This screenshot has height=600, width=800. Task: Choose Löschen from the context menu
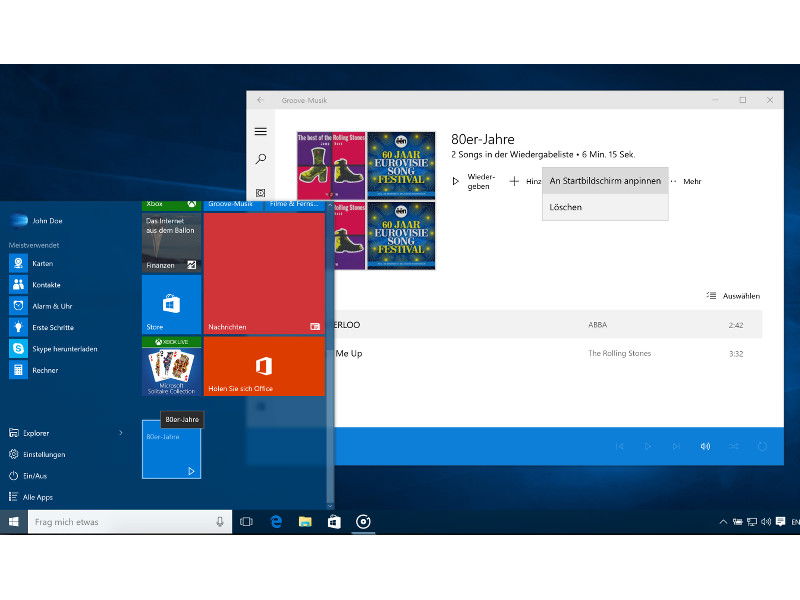coord(605,207)
